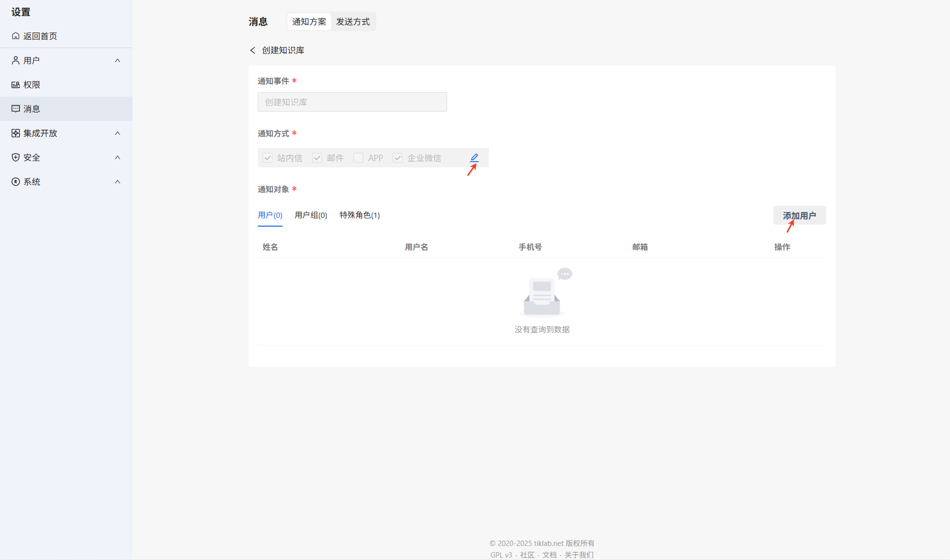Uncheck the 企业微信 checkbox
The image size is (950, 560).
click(x=398, y=158)
